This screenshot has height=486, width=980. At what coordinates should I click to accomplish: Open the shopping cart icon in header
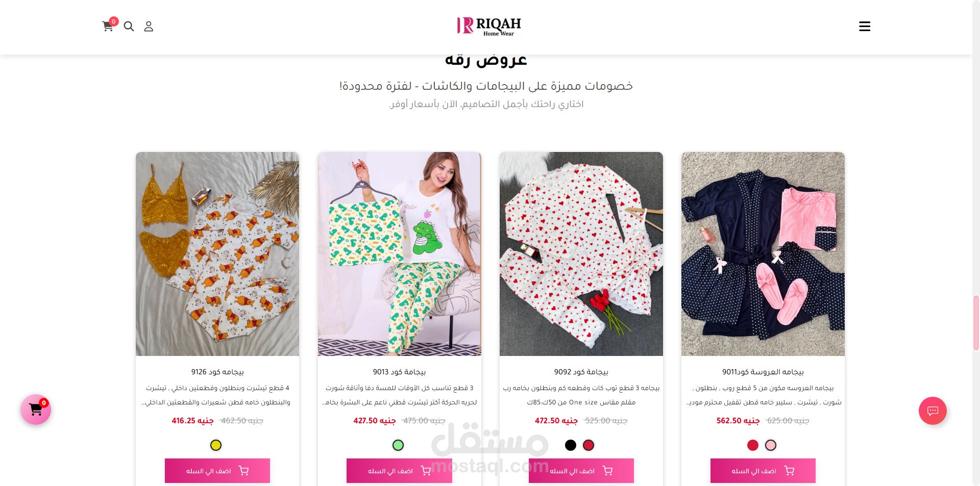[108, 26]
